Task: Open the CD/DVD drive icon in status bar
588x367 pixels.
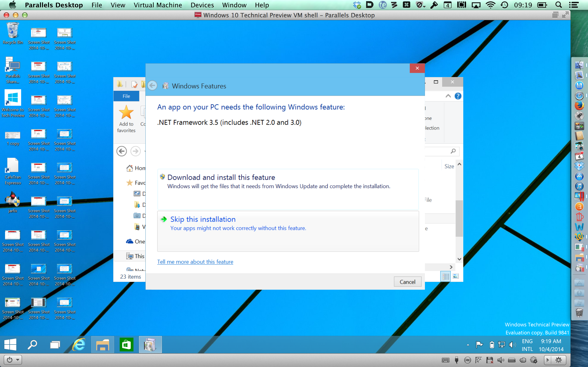Action: coord(467,360)
